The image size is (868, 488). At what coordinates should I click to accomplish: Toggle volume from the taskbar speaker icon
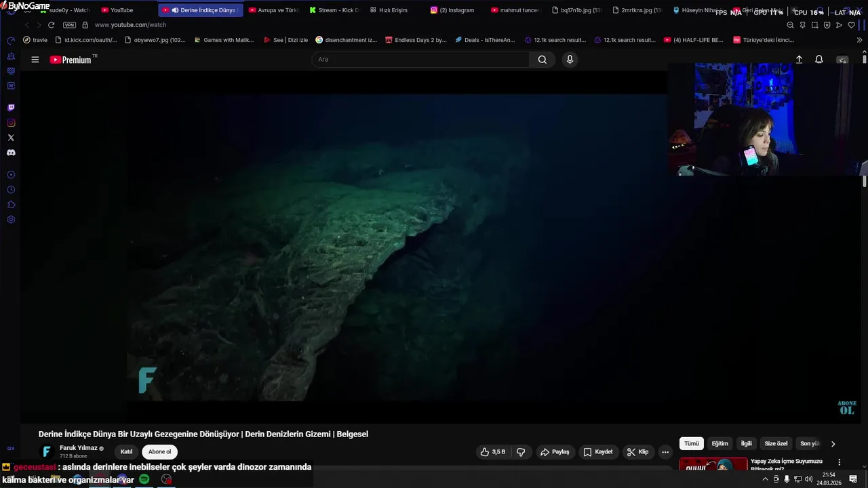point(808,479)
